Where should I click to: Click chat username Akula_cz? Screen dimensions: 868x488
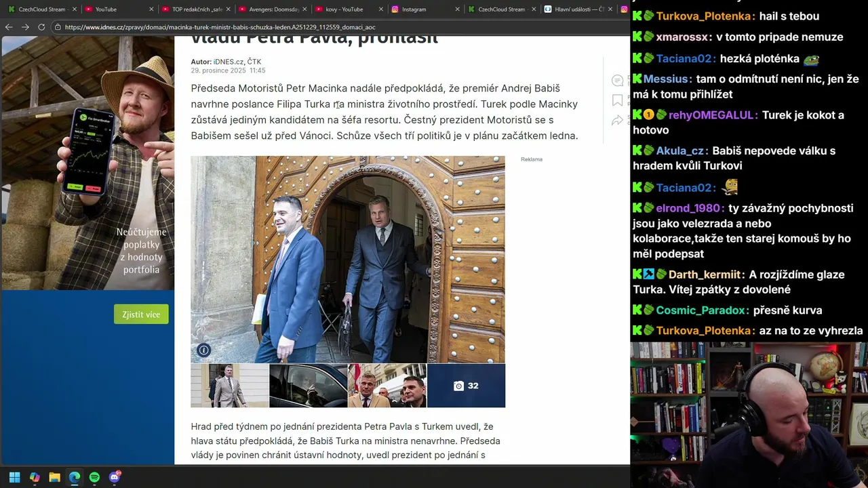click(681, 151)
